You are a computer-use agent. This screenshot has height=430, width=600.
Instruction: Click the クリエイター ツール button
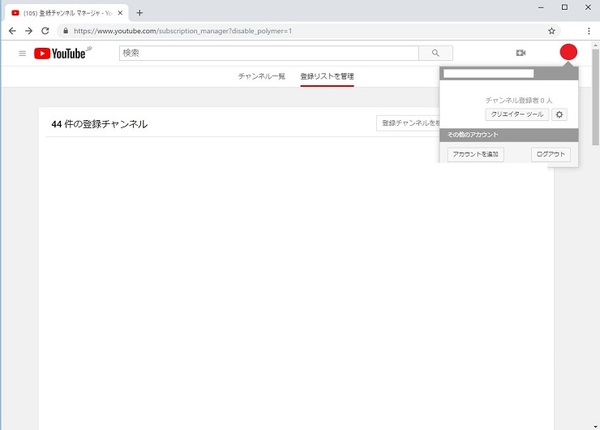coord(517,114)
